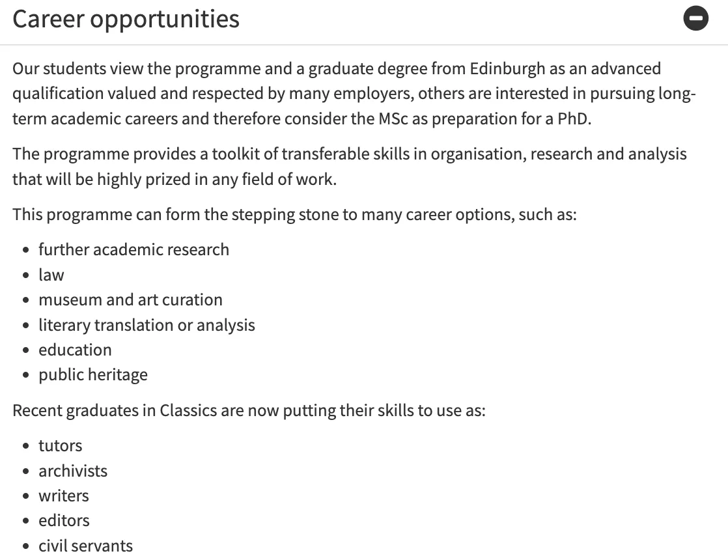
Task: Click the 'tutors' list item
Action: point(61,445)
